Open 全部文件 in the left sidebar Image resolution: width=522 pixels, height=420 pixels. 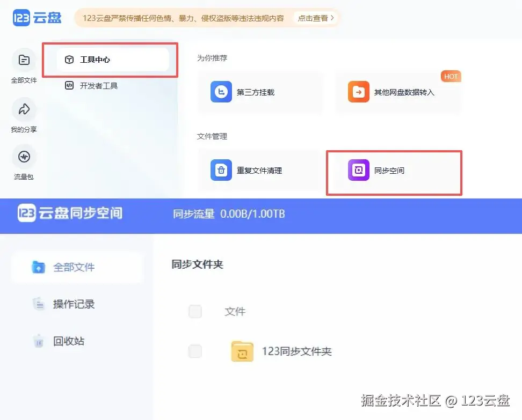point(24,66)
